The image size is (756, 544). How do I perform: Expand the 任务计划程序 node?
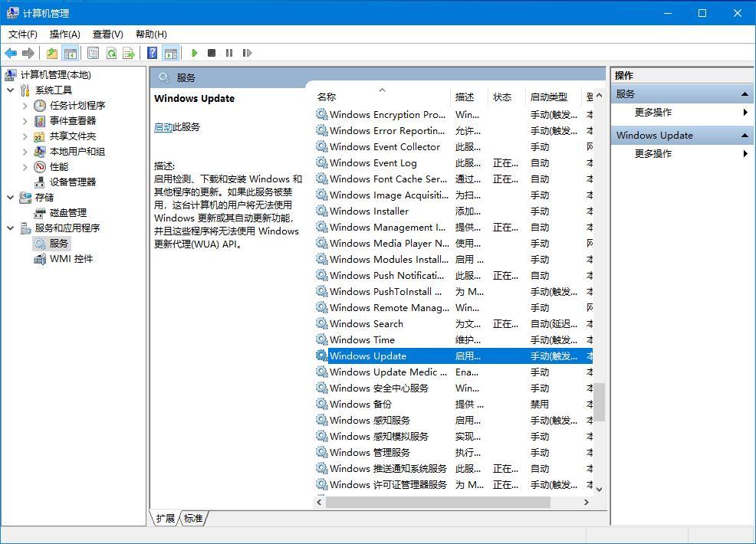coord(25,106)
